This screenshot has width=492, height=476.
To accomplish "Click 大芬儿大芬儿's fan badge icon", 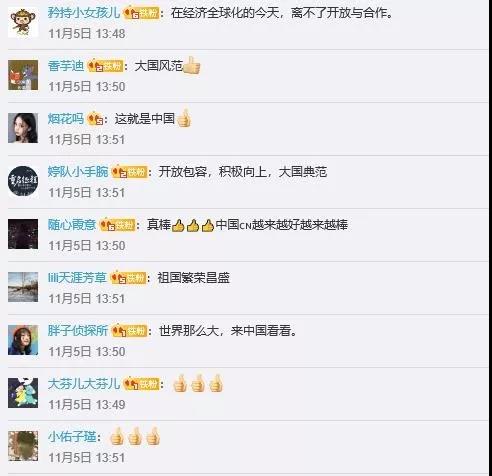I will 141,384.
